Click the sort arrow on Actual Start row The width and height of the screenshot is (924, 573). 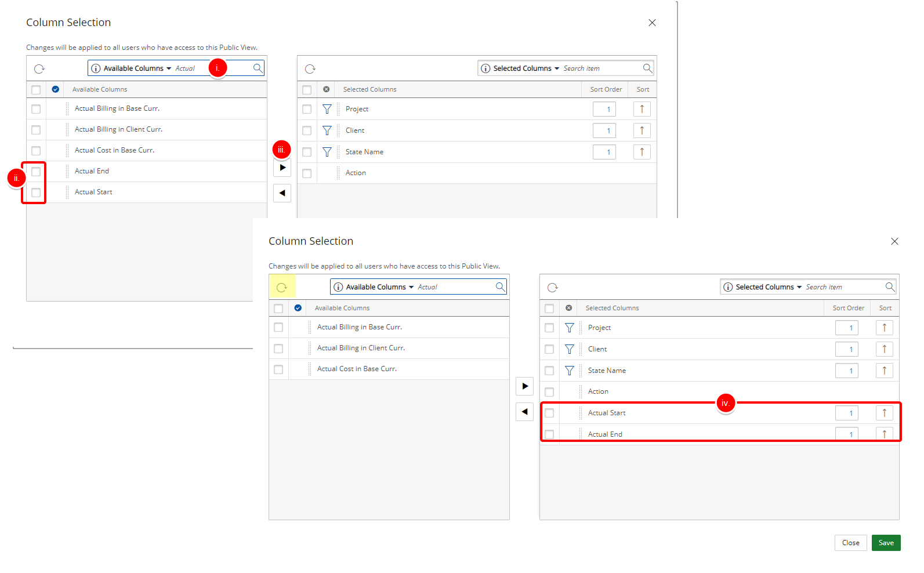884,413
